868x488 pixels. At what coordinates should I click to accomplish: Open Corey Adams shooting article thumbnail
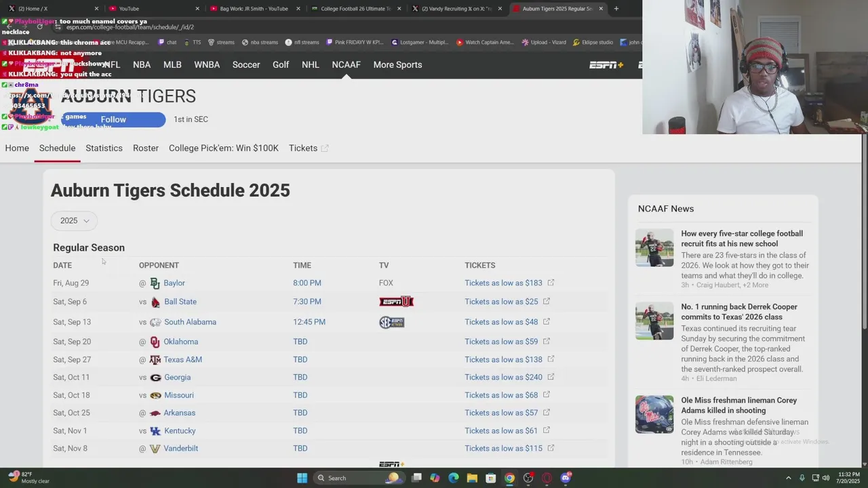pyautogui.click(x=654, y=414)
